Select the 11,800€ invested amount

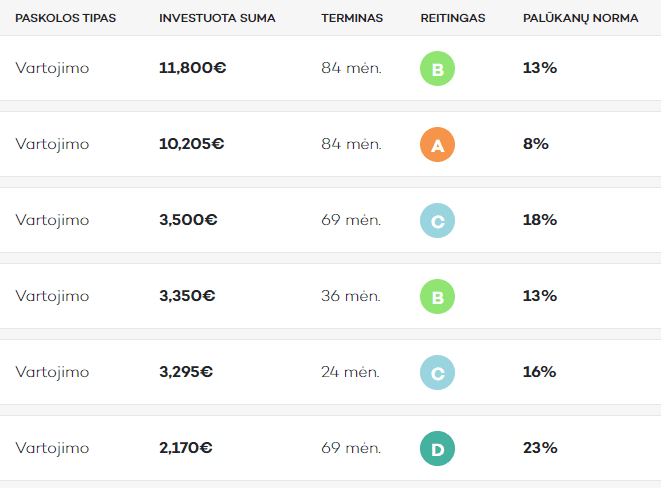click(192, 68)
